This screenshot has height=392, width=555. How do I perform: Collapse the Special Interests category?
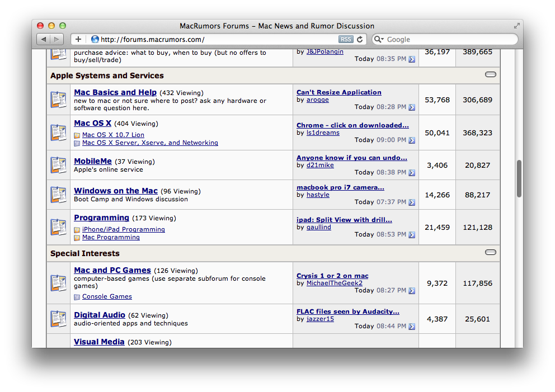(490, 252)
